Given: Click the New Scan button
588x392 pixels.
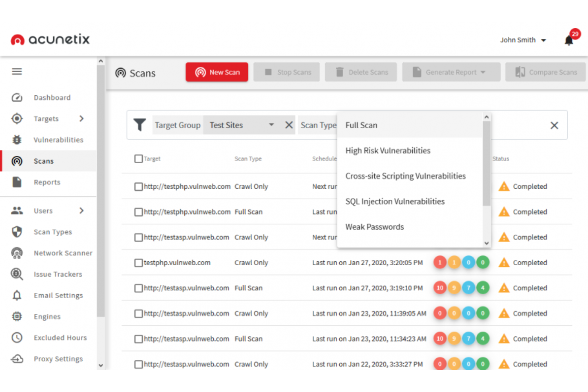Looking at the screenshot, I should pos(217,72).
